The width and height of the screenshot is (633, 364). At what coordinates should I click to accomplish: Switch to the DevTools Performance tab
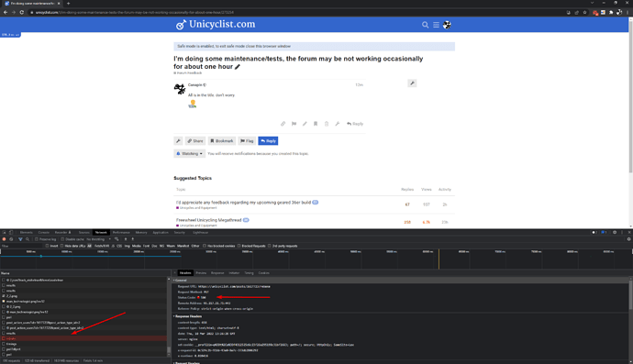click(121, 233)
